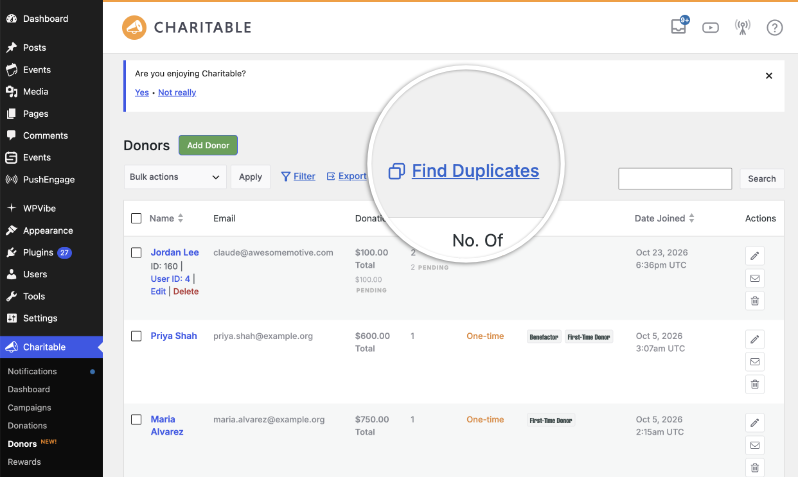Screen dimensions: 798x477
Task: Open Notifications under Charitable submenu
Action: [x=32, y=372]
